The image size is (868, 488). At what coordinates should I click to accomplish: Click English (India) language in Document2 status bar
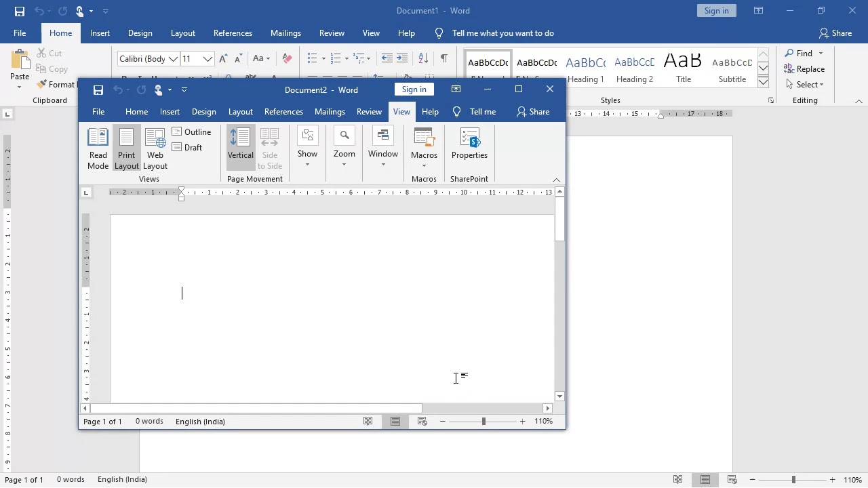[x=200, y=422]
